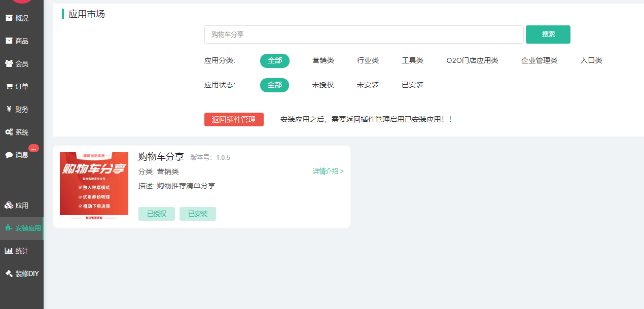Select 装修DIY hammer icon in sidebar
The image size is (644, 309).
[x=9, y=273]
